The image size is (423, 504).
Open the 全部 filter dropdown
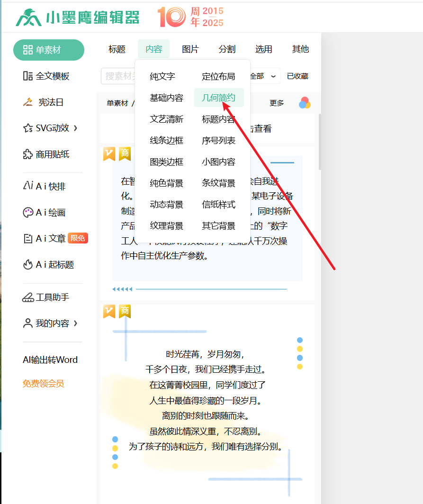[262, 76]
